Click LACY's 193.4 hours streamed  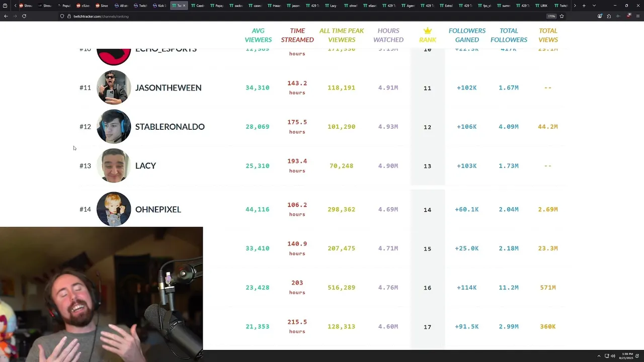click(297, 165)
